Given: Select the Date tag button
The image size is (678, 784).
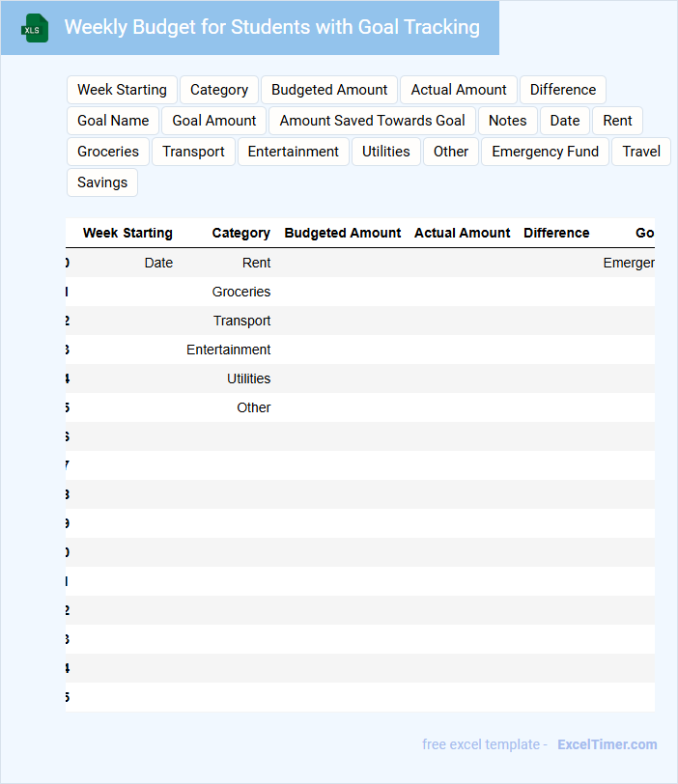Looking at the screenshot, I should pyautogui.click(x=565, y=121).
